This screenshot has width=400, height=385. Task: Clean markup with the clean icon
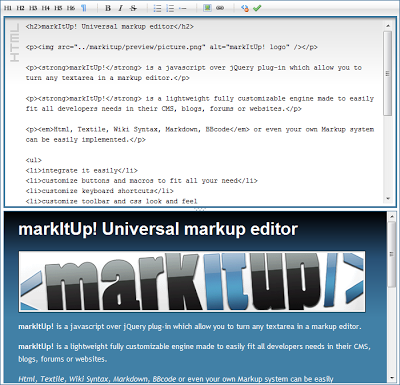(x=245, y=8)
